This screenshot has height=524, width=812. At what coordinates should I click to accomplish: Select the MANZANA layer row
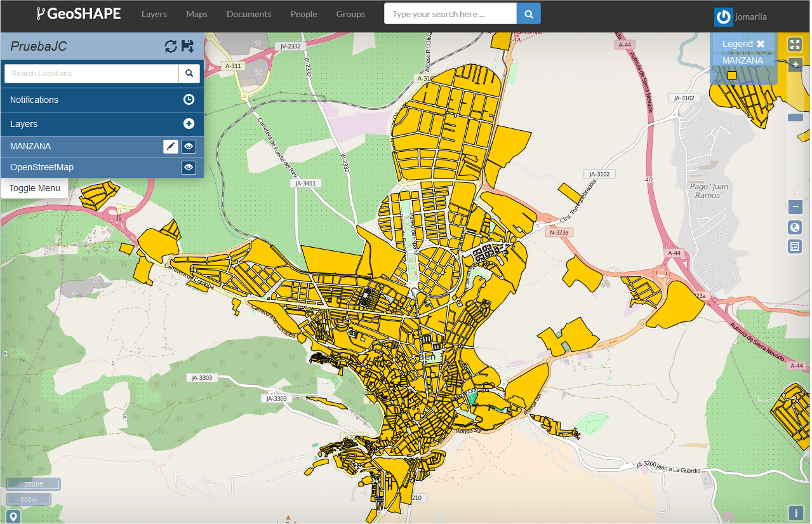pos(102,147)
